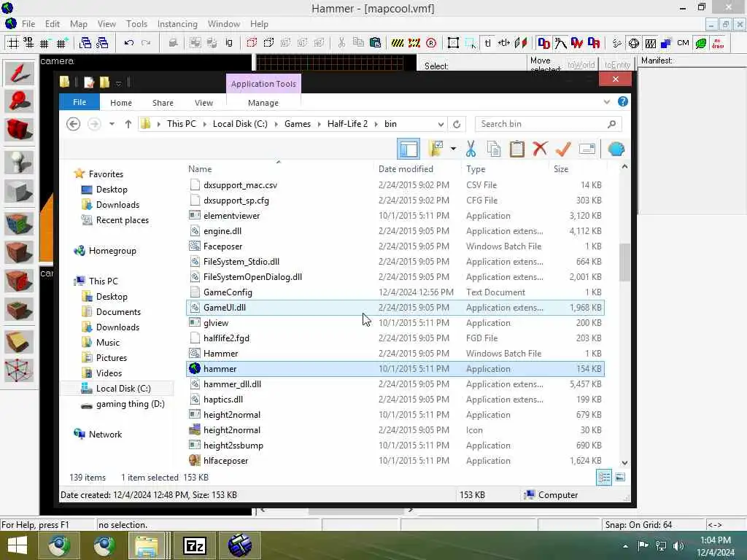Toggle the toWorld button
The width and height of the screenshot is (747, 560).
(581, 64)
